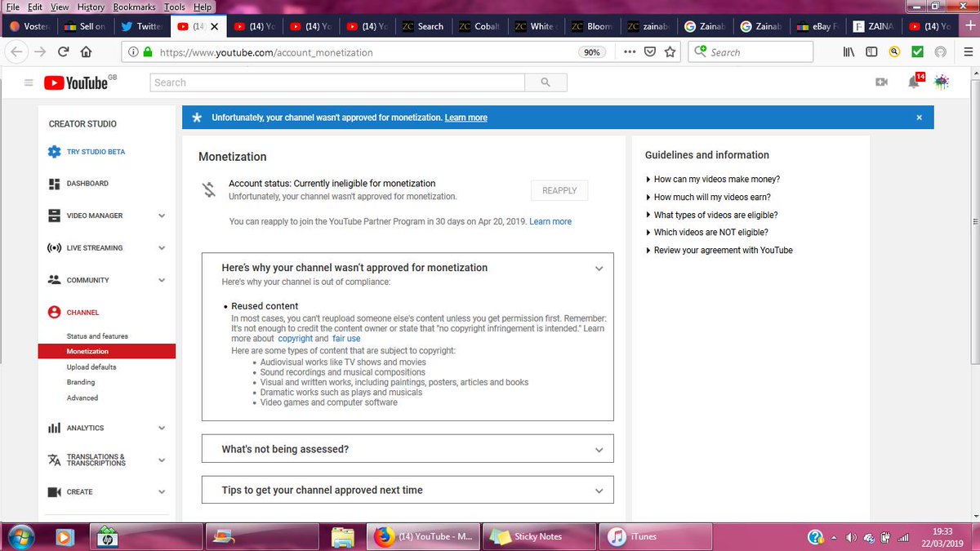Expand Live Streaming section chevron
The width and height of the screenshot is (980, 551).
(162, 248)
